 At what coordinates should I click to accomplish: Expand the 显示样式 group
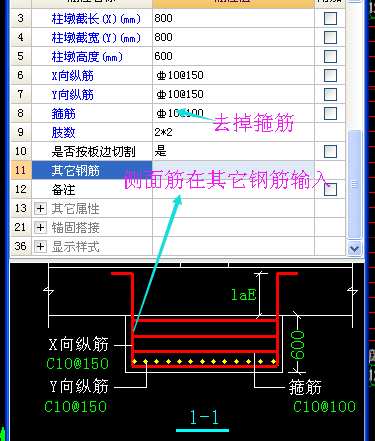pyautogui.click(x=40, y=247)
